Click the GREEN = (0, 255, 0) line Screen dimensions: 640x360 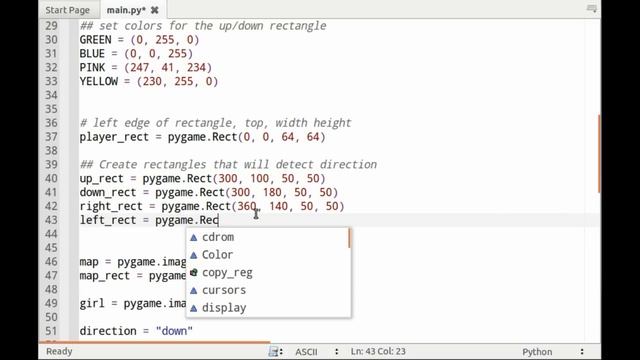(140, 40)
